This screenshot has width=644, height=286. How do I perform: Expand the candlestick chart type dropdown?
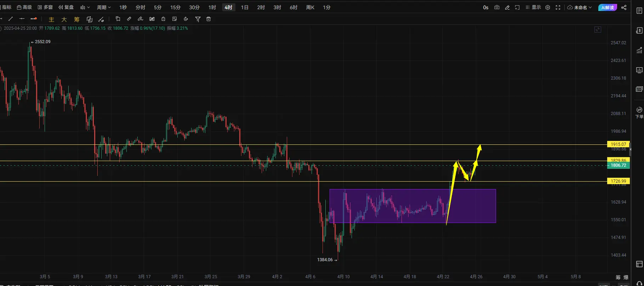(85, 7)
